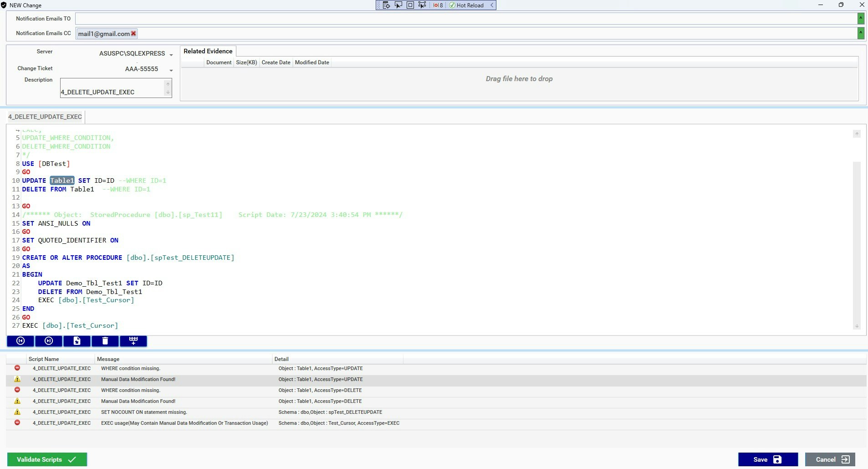Viewport: 868px width, 469px height.
Task: Open the binding failures indicator showing 8
Action: 438,5
